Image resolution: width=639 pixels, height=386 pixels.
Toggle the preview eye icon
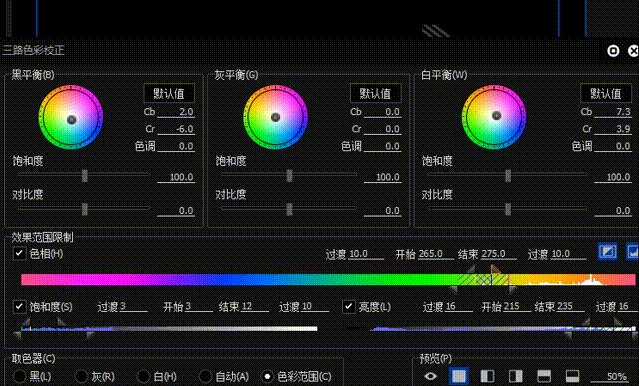click(430, 376)
